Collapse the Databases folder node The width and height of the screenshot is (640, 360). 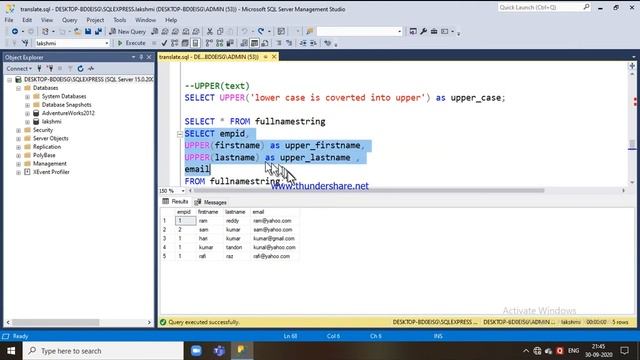pos(18,88)
